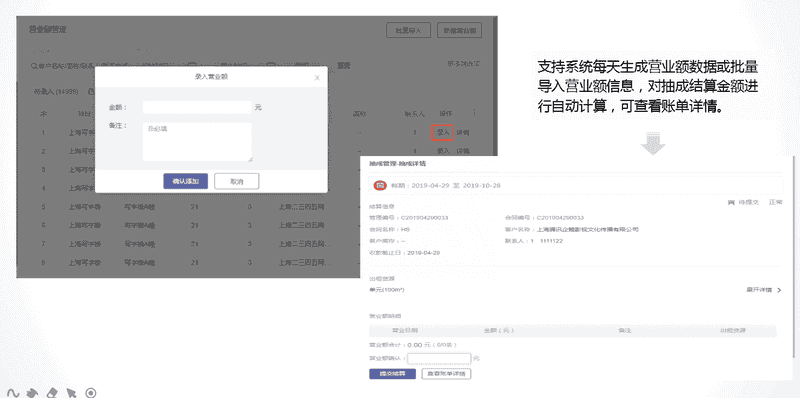This screenshot has height=398, width=800.
Task: Click the icon before 待提交 status
Action: pos(731,203)
